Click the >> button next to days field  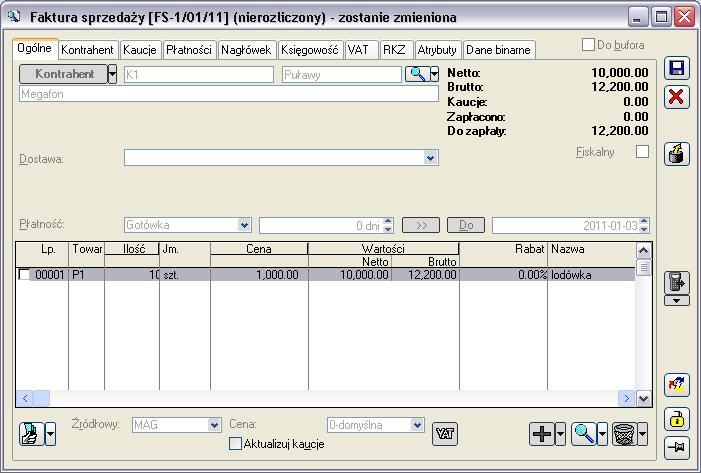(x=421, y=225)
